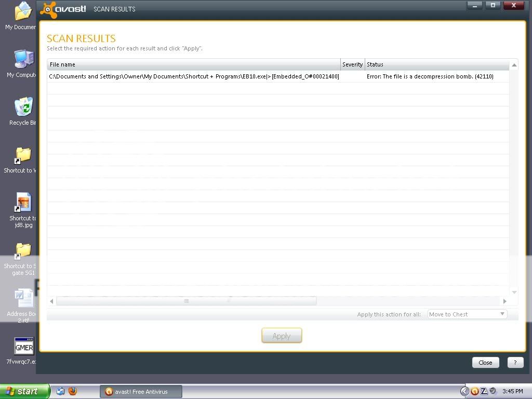
Task: Sort results by File name column header
Action: 194,64
